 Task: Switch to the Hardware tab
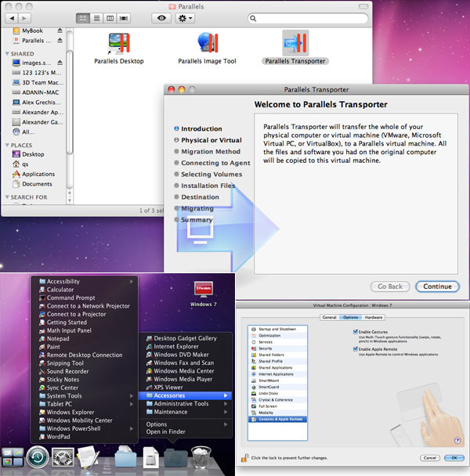tap(374, 317)
